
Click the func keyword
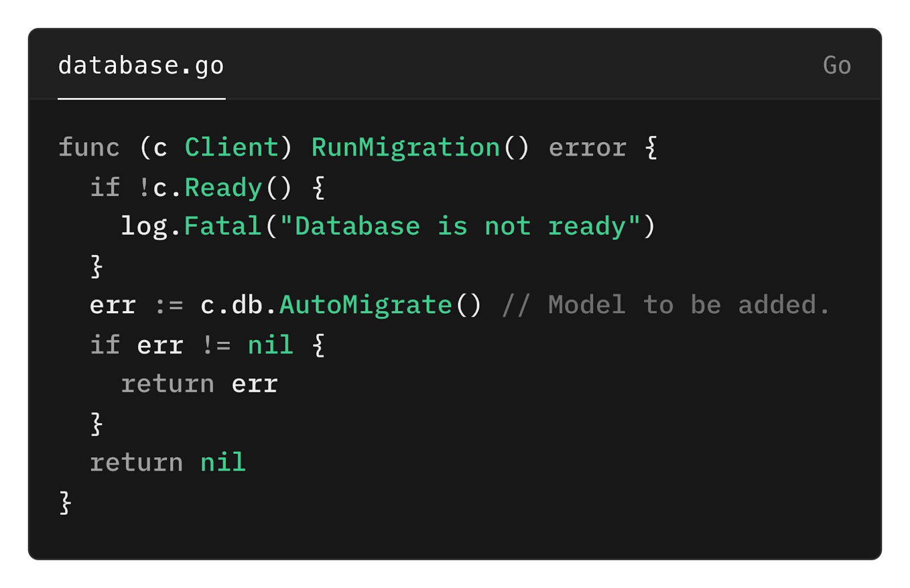point(89,147)
